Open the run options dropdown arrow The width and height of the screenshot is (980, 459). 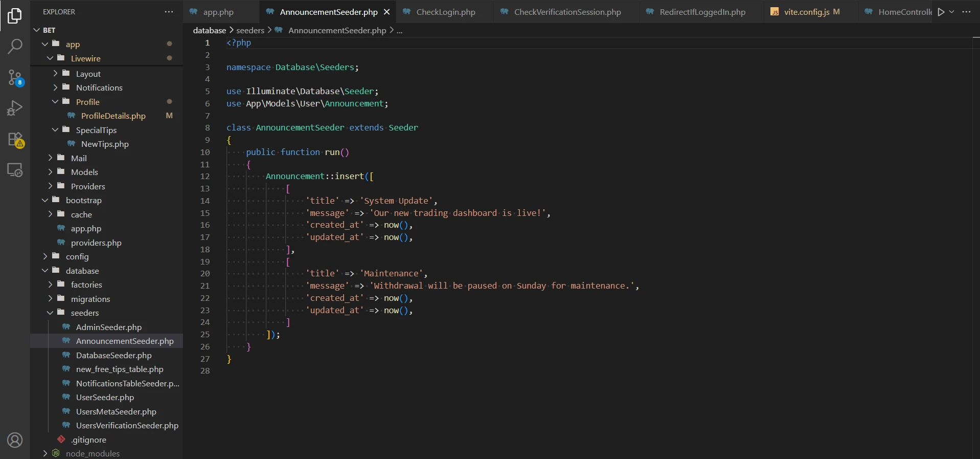point(951,12)
